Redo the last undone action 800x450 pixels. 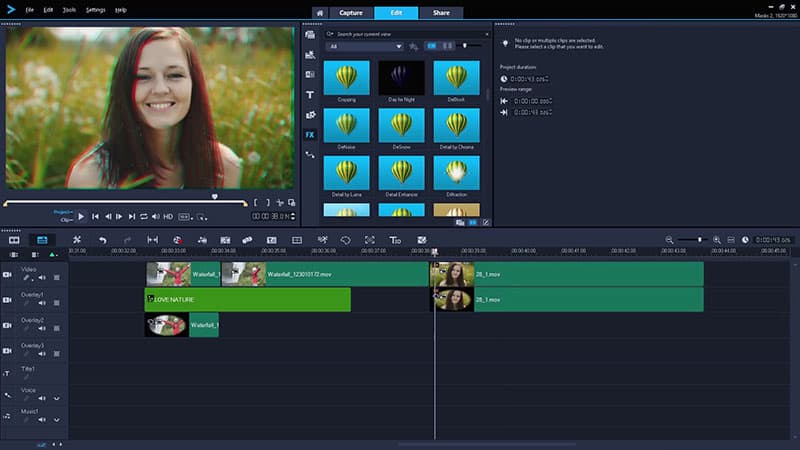tap(127, 240)
